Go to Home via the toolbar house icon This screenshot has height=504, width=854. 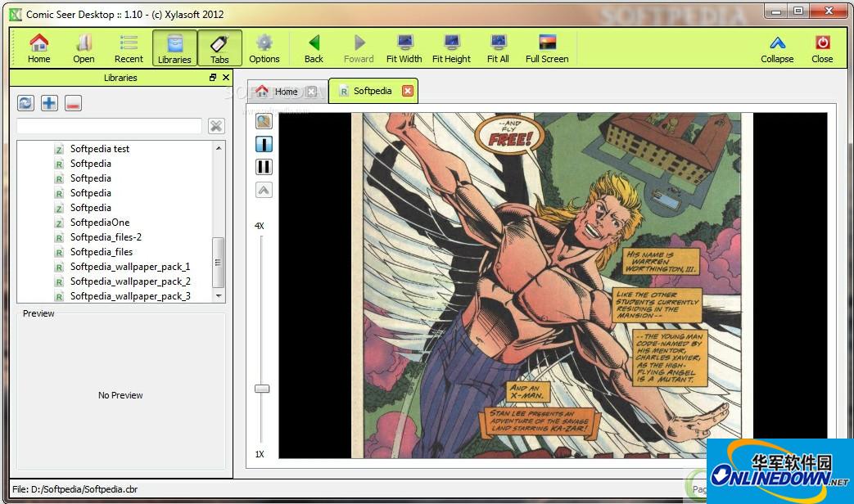38,48
